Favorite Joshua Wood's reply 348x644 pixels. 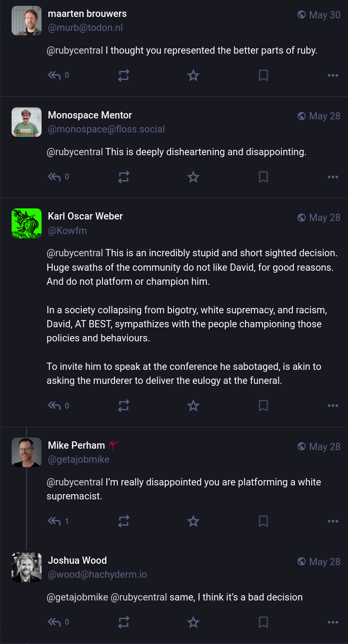(x=193, y=622)
